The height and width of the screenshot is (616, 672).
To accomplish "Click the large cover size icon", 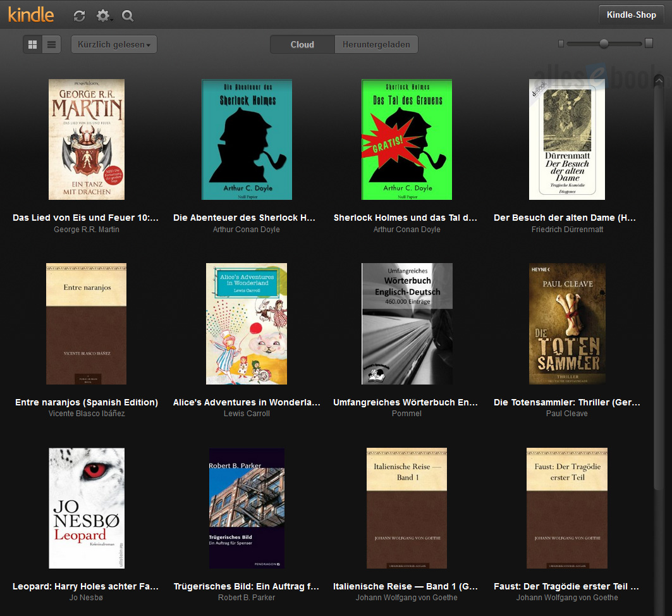I will pyautogui.click(x=649, y=43).
